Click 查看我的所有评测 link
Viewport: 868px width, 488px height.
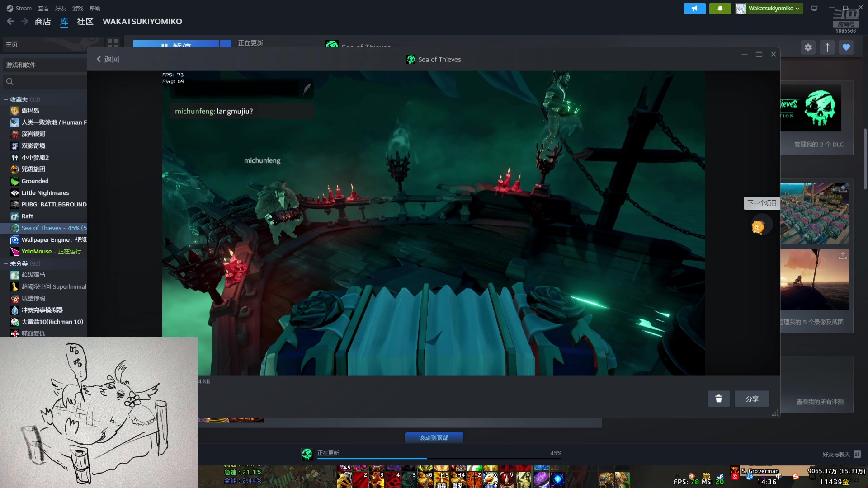click(x=820, y=402)
